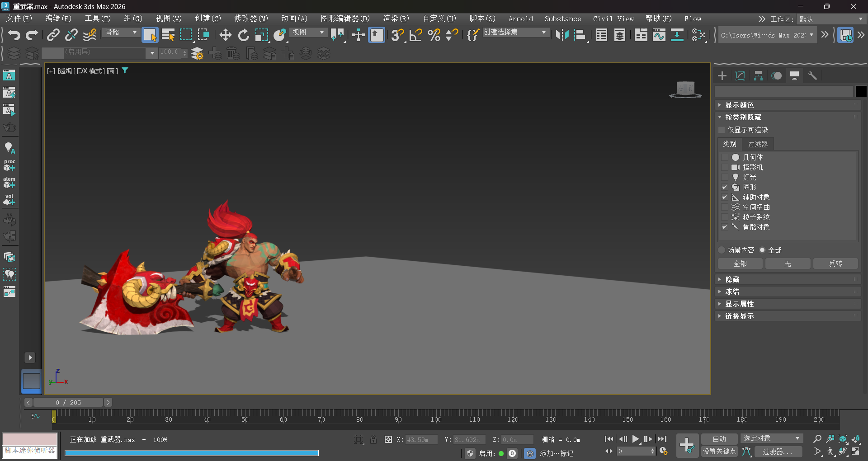Toggle the Angle Snap button
The image size is (868, 461).
pyautogui.click(x=415, y=35)
